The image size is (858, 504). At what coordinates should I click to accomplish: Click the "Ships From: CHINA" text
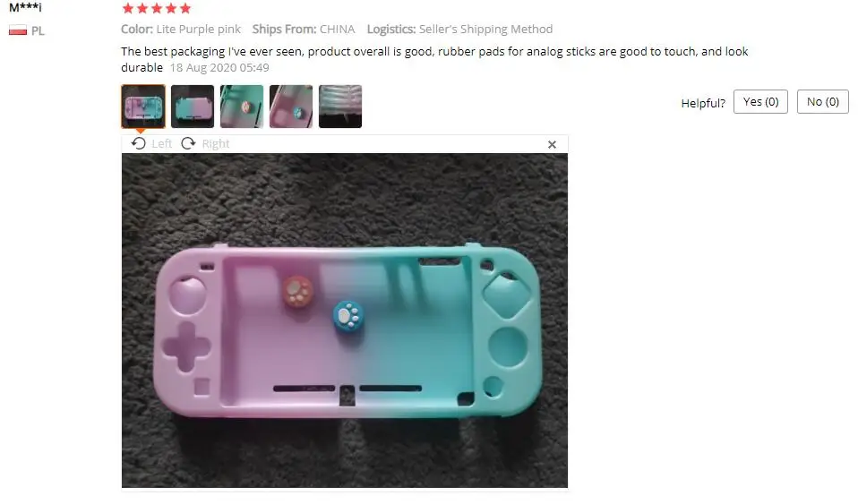point(303,29)
